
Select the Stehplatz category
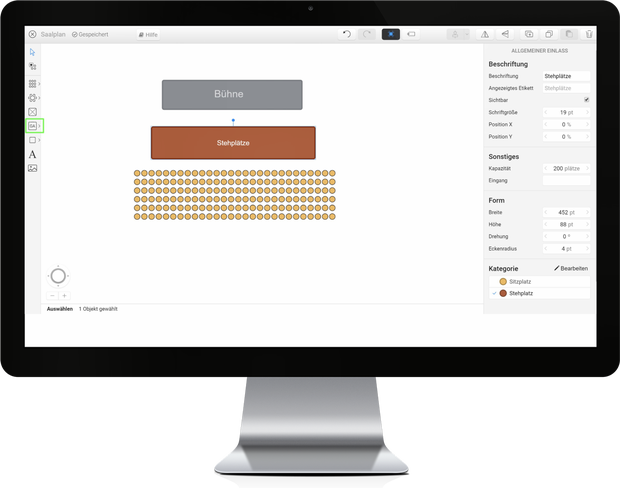pos(521,293)
